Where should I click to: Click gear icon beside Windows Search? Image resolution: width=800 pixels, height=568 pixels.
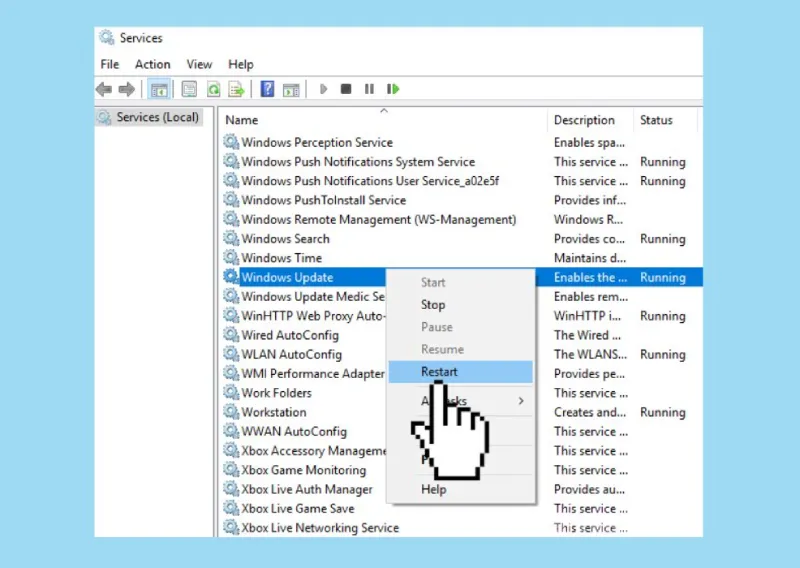[x=231, y=238]
